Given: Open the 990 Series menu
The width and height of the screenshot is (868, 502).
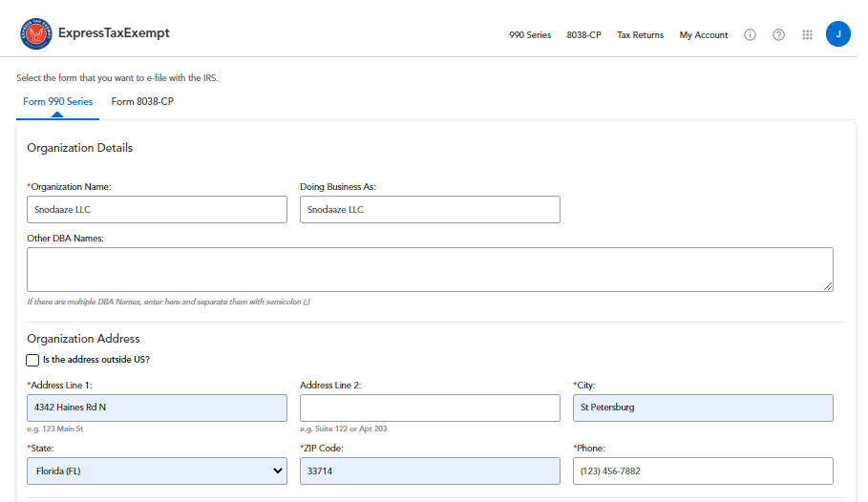Looking at the screenshot, I should point(530,35).
